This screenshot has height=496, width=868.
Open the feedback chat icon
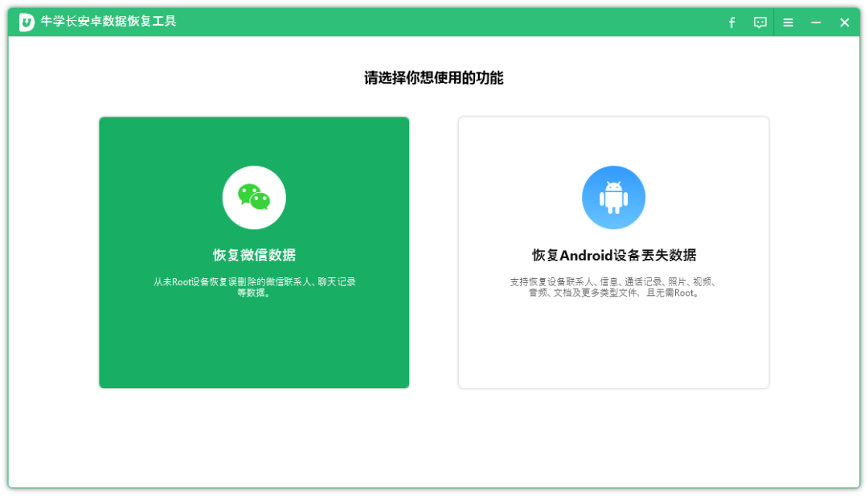(760, 23)
